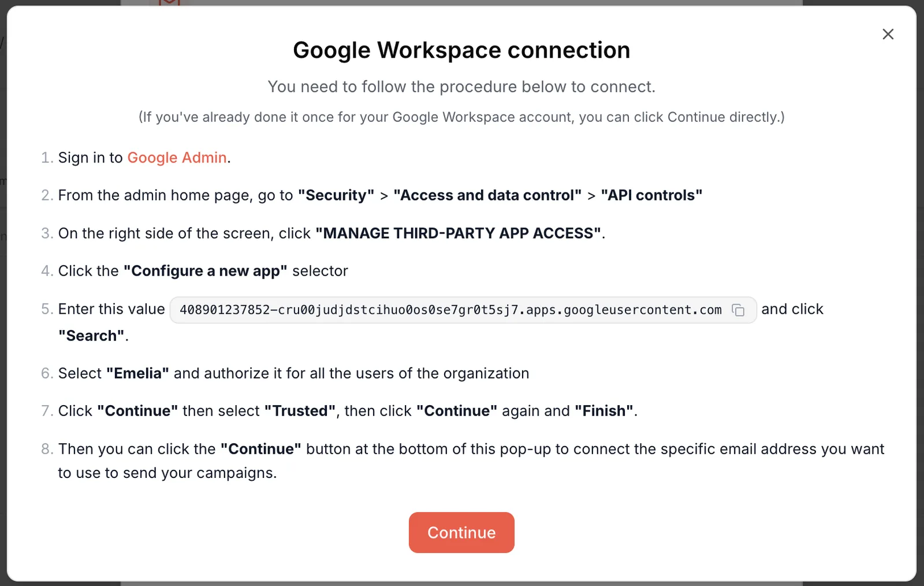
Task: Click the "Configure a new app" text
Action: coord(206,271)
